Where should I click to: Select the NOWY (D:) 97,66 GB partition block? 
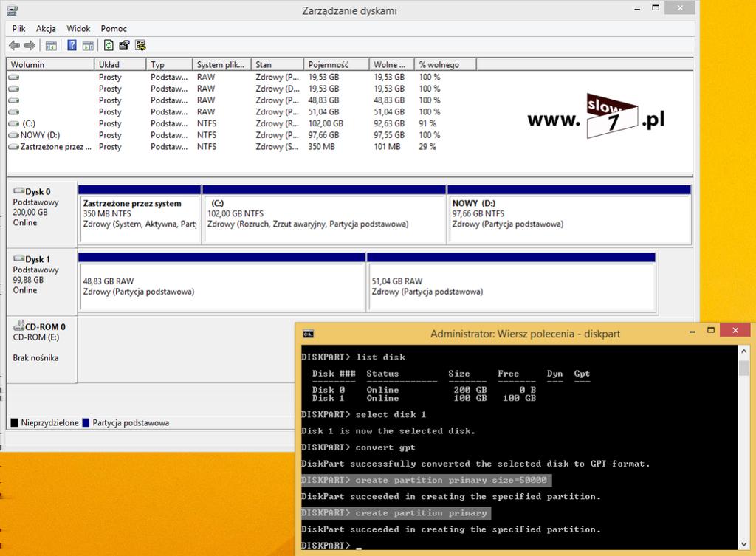point(569,214)
